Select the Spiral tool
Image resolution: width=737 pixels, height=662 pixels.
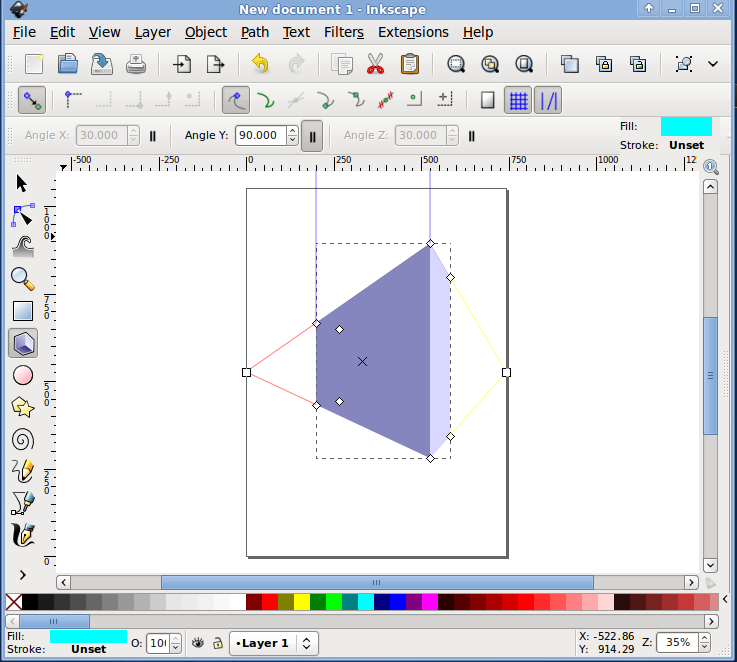pyautogui.click(x=23, y=439)
